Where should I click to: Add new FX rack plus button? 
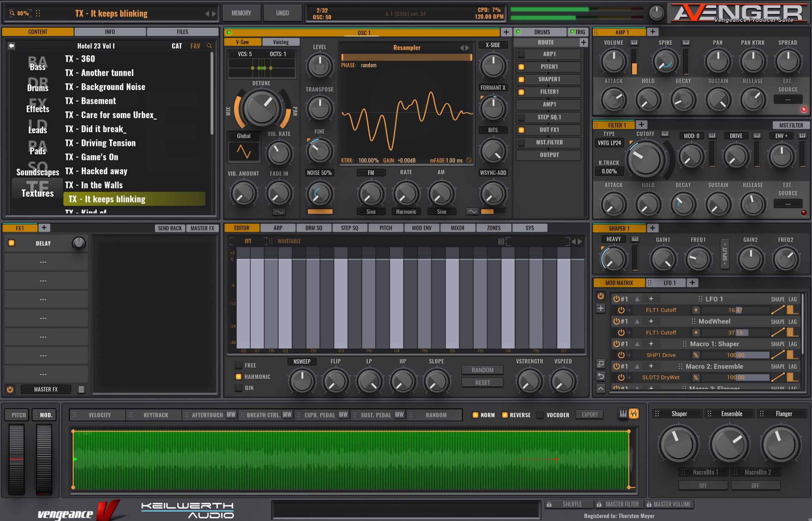(44, 228)
